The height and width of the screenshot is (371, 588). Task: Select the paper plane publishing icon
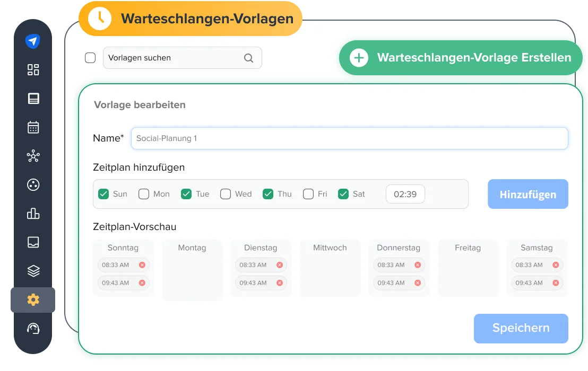pos(33,41)
